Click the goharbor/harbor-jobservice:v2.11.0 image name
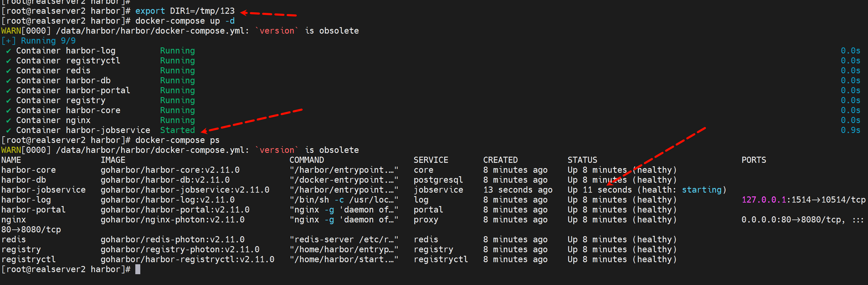Screen dimensions: 868x285 [185, 190]
